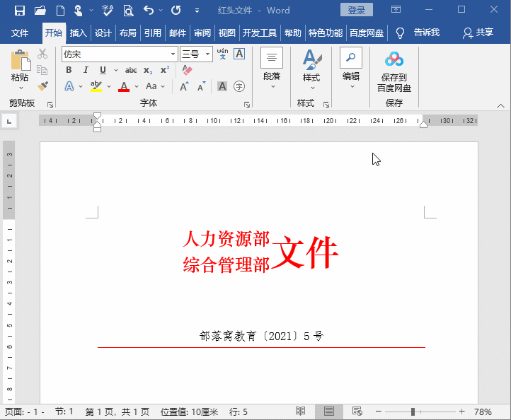Collapse the ribbon with up chevron

(x=501, y=105)
